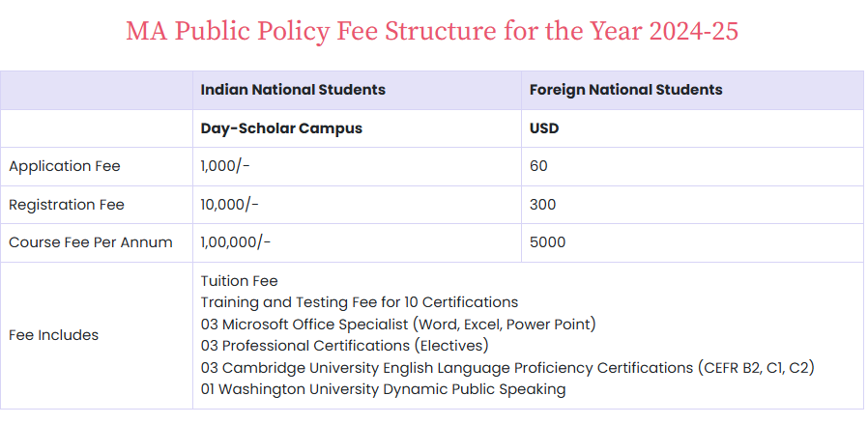
Task: Select the Indian National Students column header
Action: (x=293, y=90)
